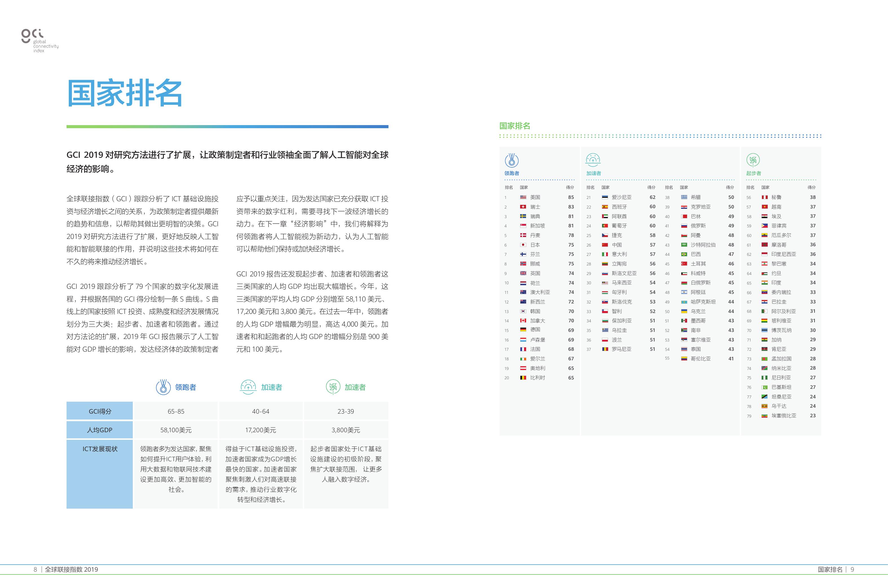Click the Ethiopian flag next to 埃塞俄比亚

click(764, 416)
